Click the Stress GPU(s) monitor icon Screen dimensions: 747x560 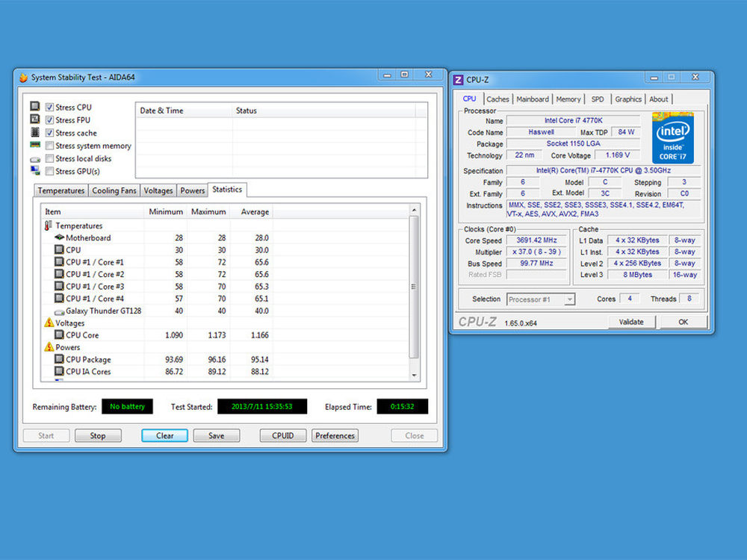pyautogui.click(x=35, y=170)
